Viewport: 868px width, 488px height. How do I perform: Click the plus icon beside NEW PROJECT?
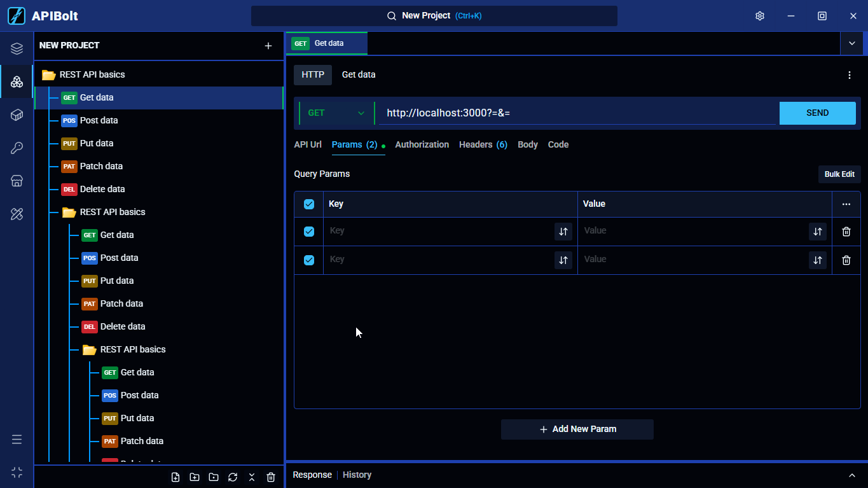click(x=268, y=46)
